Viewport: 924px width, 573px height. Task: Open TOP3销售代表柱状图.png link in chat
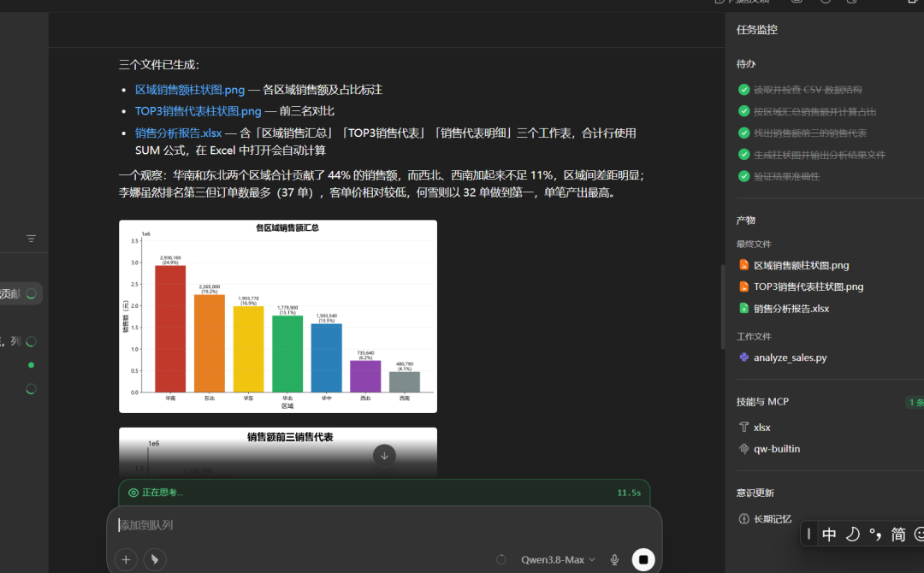click(198, 110)
